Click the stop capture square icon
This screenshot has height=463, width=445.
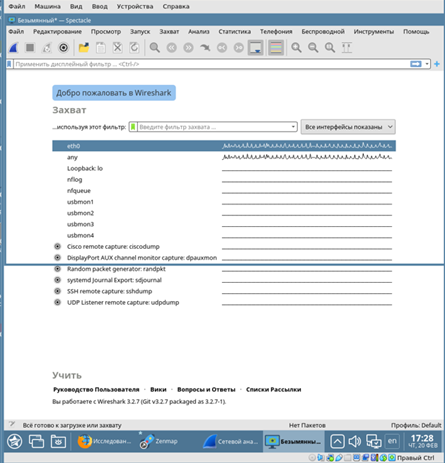pos(30,48)
